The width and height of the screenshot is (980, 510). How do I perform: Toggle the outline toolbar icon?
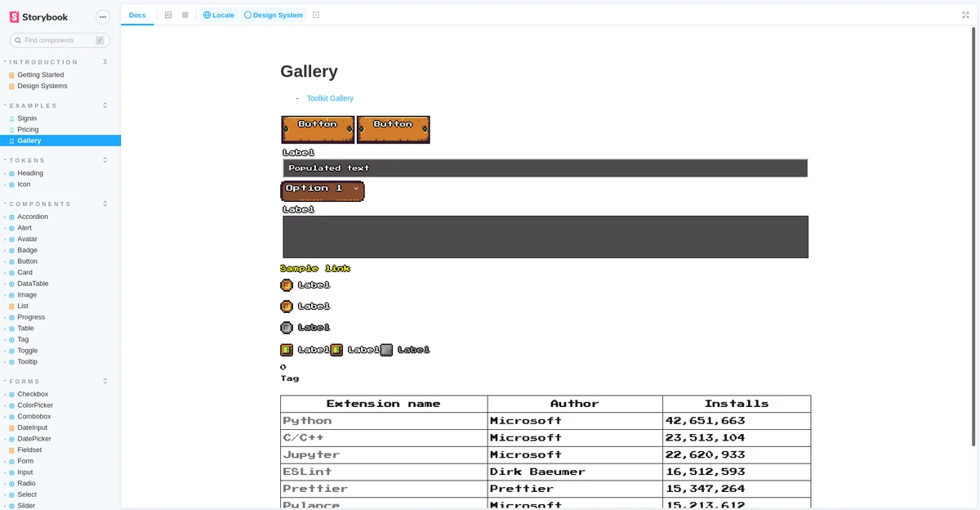point(316,15)
